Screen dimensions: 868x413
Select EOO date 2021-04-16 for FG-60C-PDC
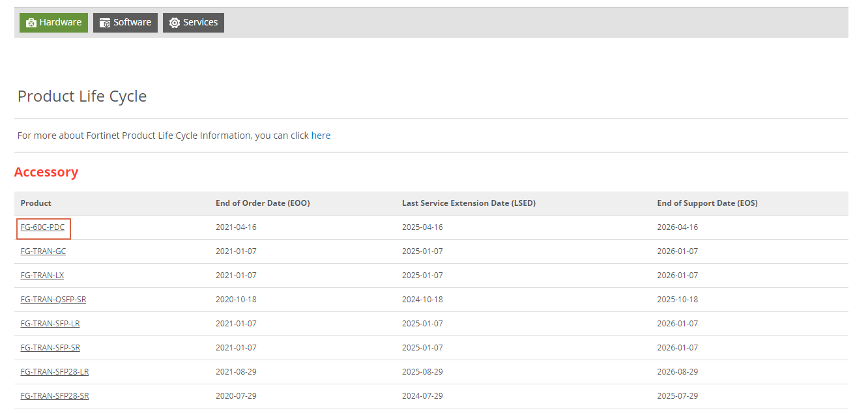(x=236, y=227)
